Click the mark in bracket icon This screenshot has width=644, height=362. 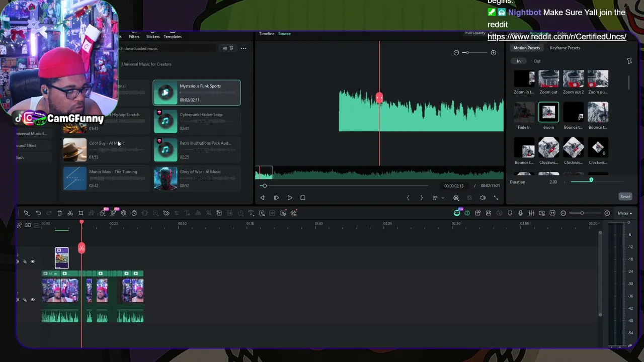click(x=408, y=198)
